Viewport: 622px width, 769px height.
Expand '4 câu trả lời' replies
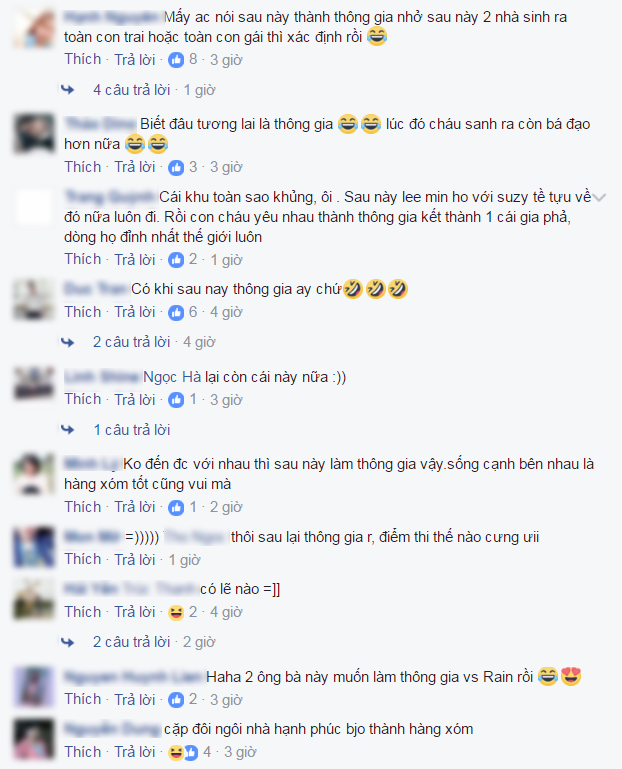point(131,90)
